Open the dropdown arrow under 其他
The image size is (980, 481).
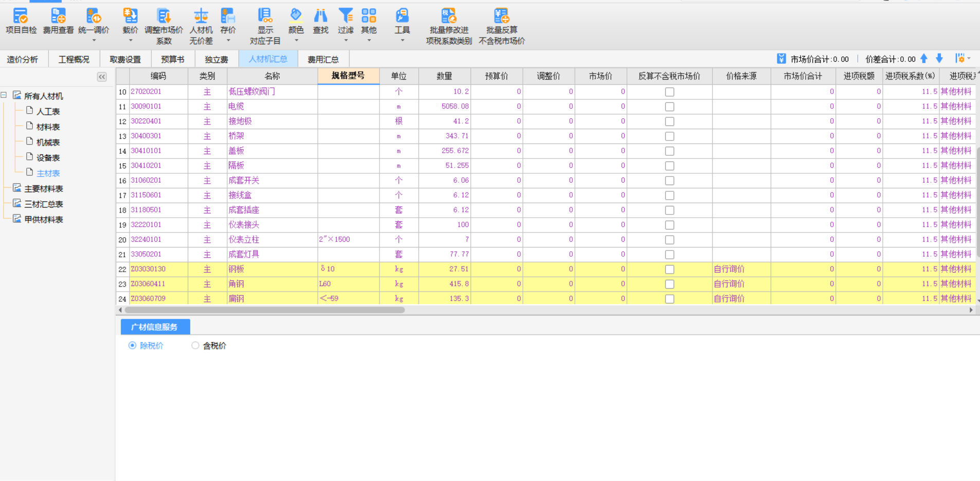coord(369,40)
